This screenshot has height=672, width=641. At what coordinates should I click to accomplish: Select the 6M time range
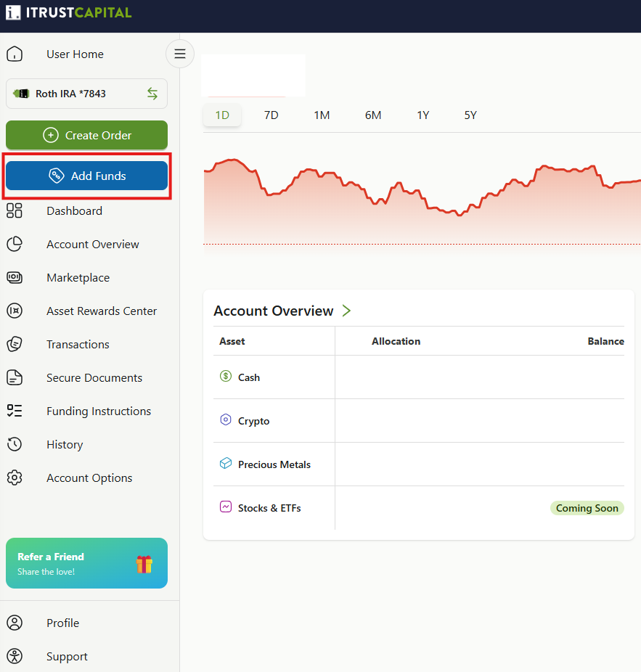point(373,115)
